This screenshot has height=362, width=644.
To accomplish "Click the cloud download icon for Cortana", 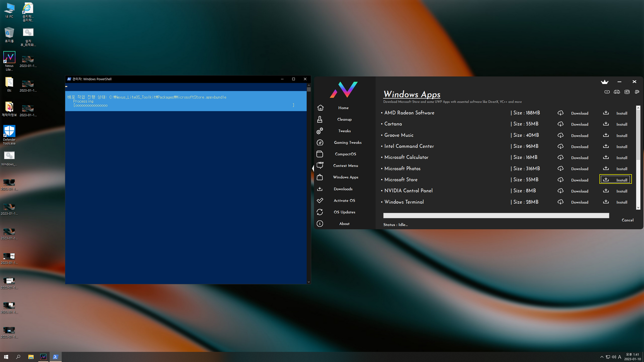I will point(560,124).
